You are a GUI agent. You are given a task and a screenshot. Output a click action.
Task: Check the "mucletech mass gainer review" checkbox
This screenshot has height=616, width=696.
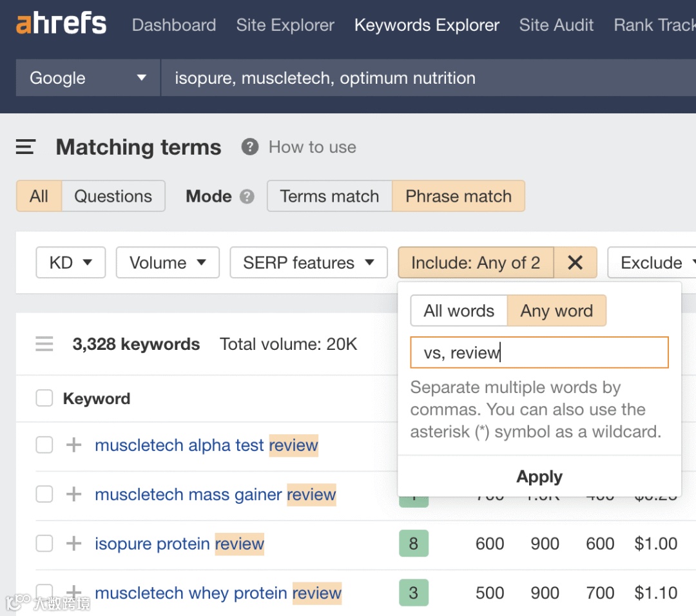pyautogui.click(x=44, y=494)
